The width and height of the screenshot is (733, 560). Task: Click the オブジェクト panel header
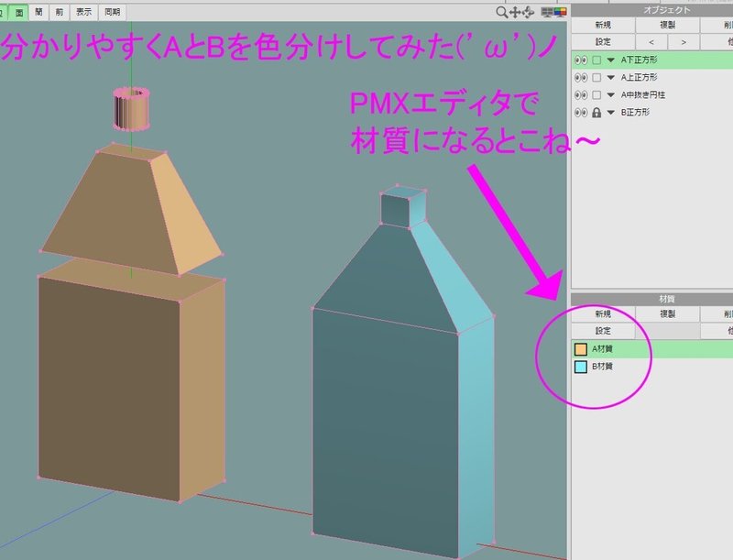point(652,10)
